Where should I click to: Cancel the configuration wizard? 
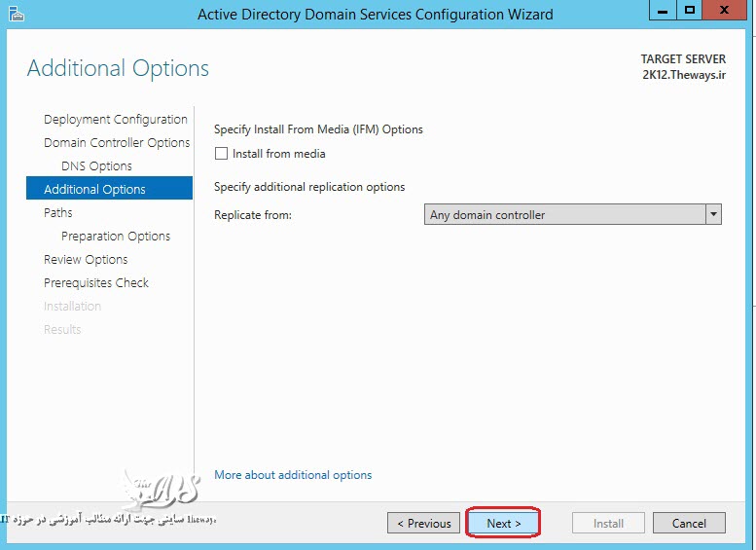coord(689,523)
